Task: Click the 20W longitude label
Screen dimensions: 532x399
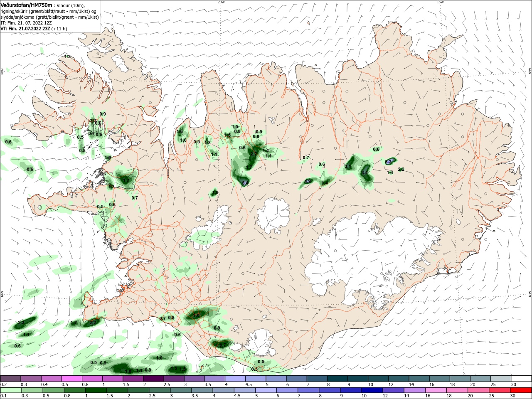Action: tap(221, 2)
